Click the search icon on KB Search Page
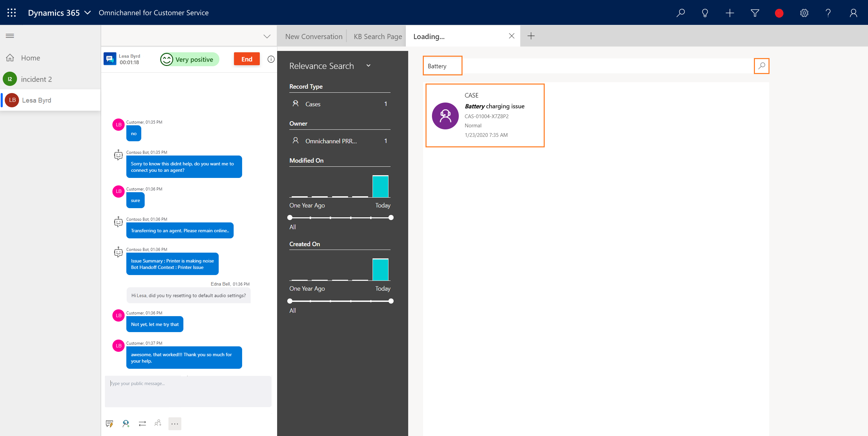The height and width of the screenshot is (436, 868). 761,66
